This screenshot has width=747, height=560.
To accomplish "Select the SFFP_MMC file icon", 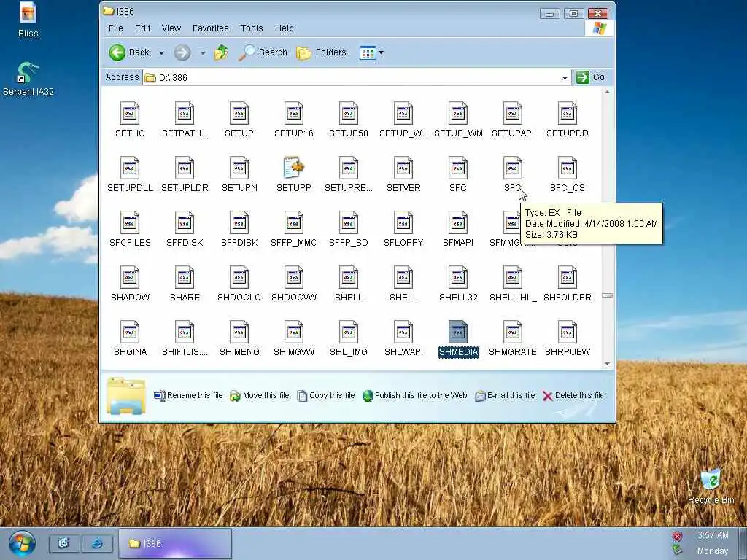I will point(293,223).
